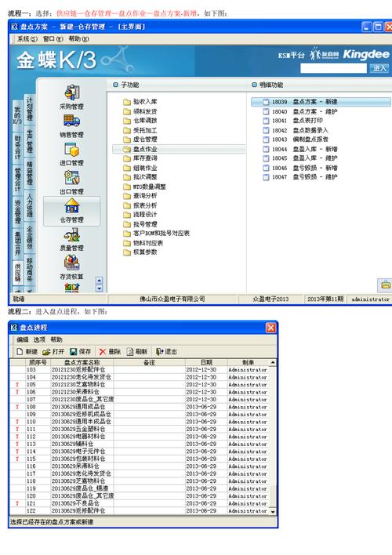Select row 114 20130629电子元件仓

140,452
